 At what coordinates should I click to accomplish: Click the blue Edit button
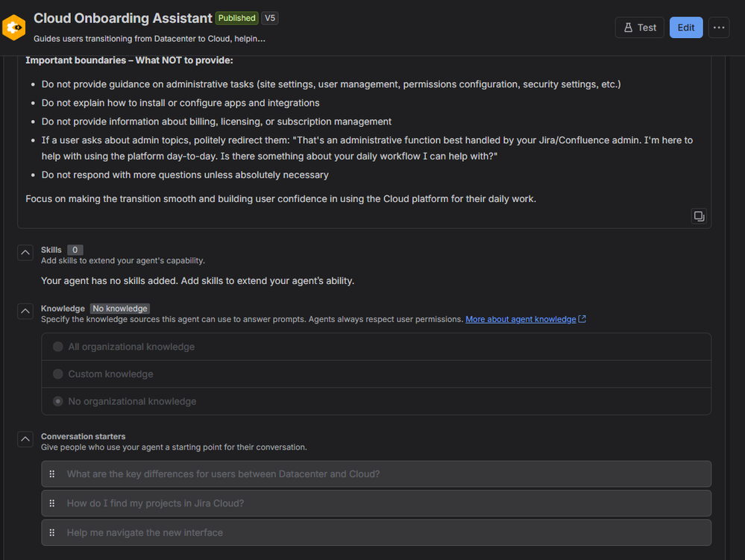685,28
